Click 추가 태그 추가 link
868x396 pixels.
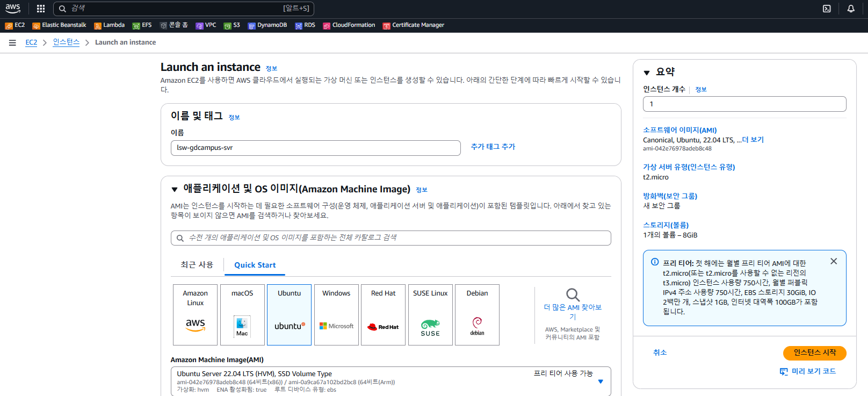click(493, 147)
